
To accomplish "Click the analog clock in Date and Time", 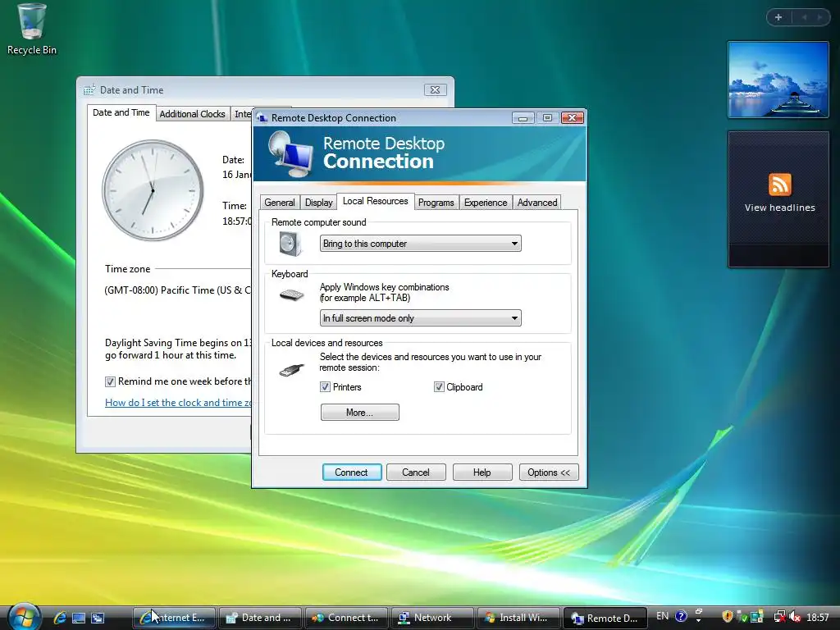I will click(153, 190).
